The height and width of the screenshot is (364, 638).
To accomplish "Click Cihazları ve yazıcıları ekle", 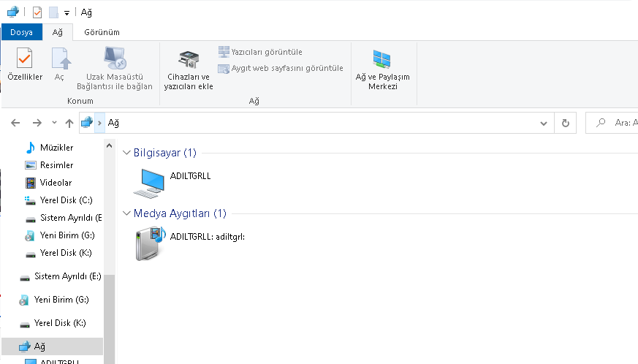I will click(189, 70).
